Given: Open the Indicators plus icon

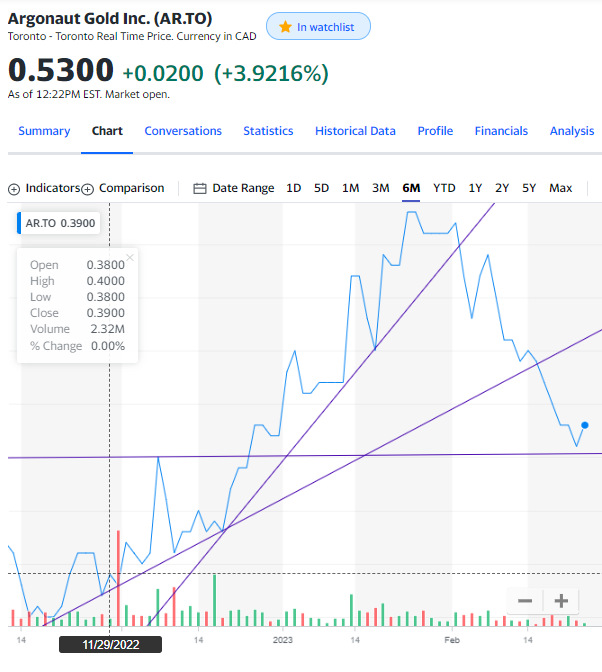Looking at the screenshot, I should 14,189.
